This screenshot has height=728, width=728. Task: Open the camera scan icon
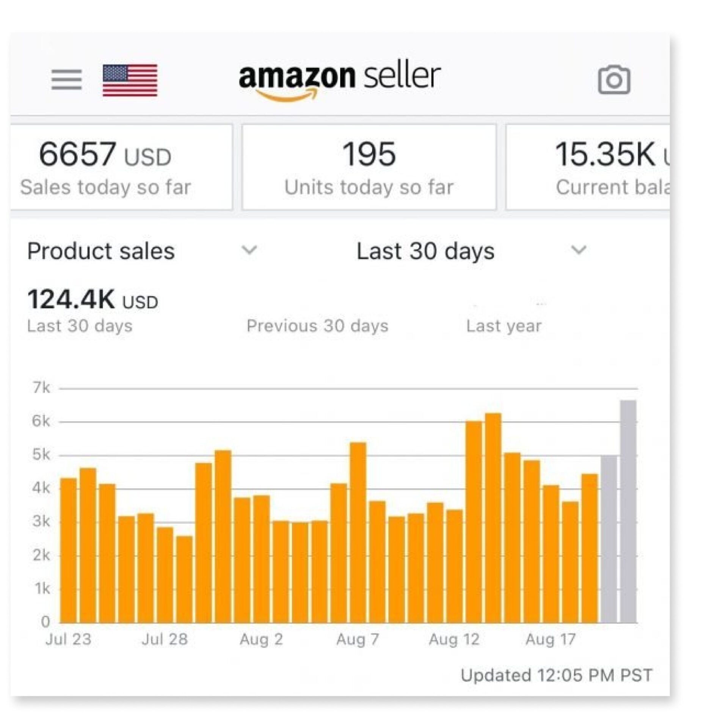point(614,80)
